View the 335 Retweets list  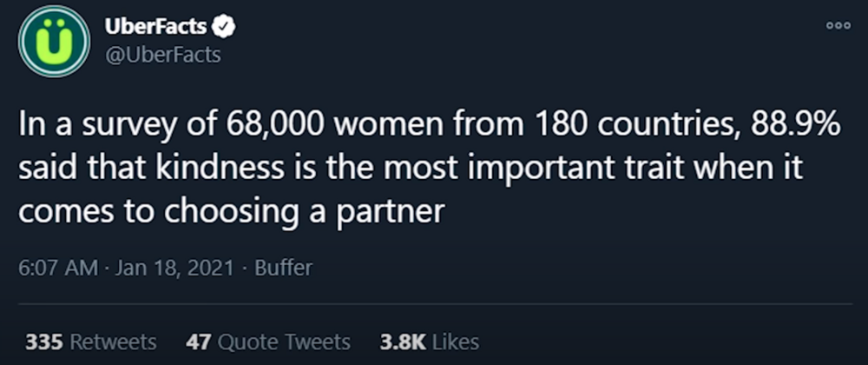pyautogui.click(x=91, y=342)
